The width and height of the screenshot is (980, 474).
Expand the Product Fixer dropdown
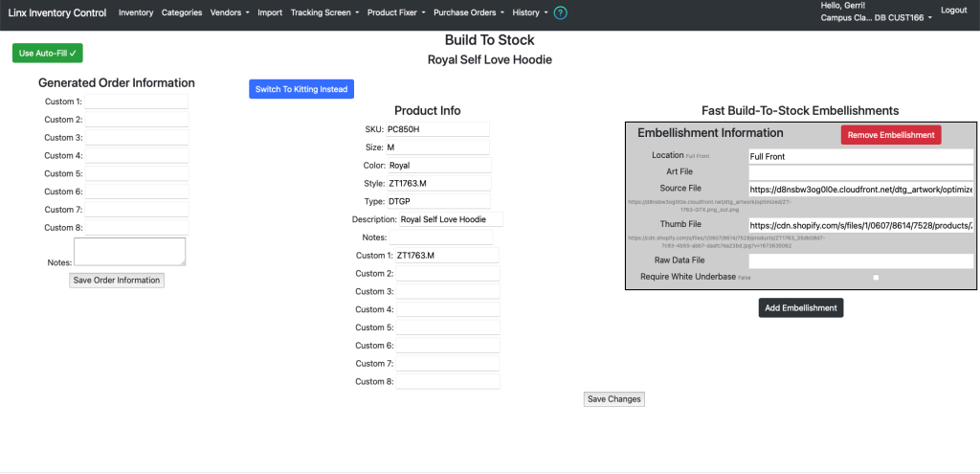tap(397, 12)
